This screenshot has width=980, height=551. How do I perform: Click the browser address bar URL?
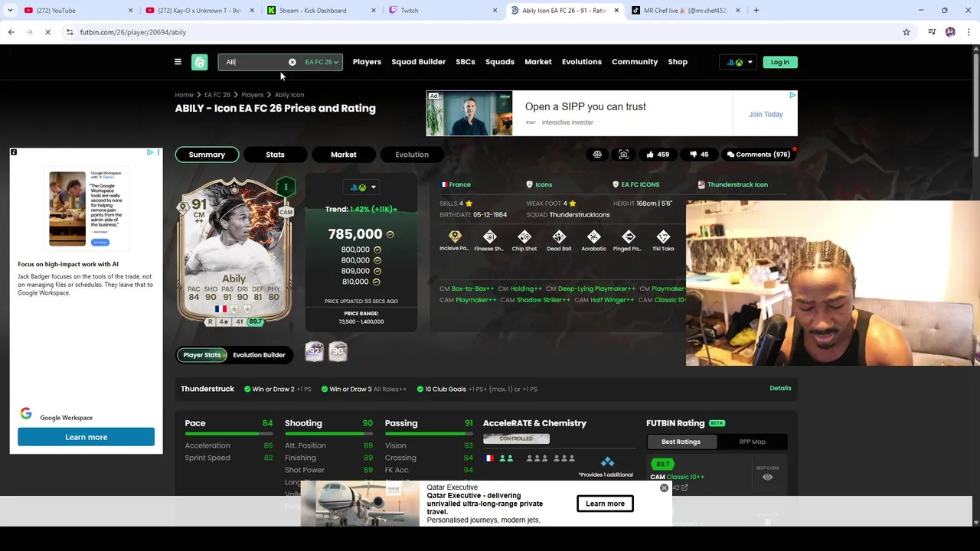click(133, 32)
